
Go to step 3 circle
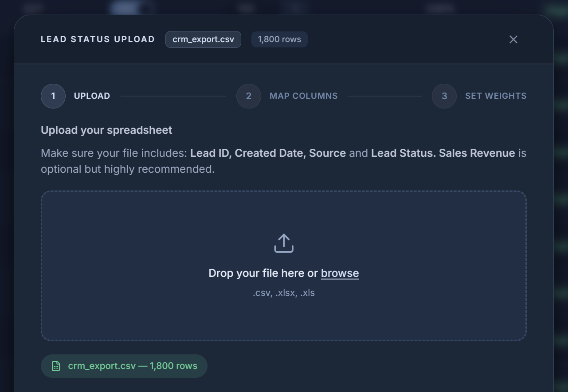click(444, 96)
